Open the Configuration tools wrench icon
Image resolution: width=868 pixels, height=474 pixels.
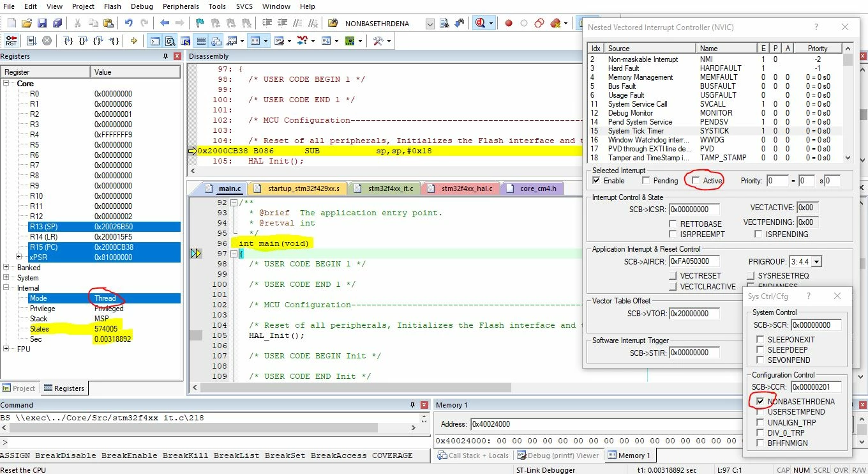pos(378,40)
